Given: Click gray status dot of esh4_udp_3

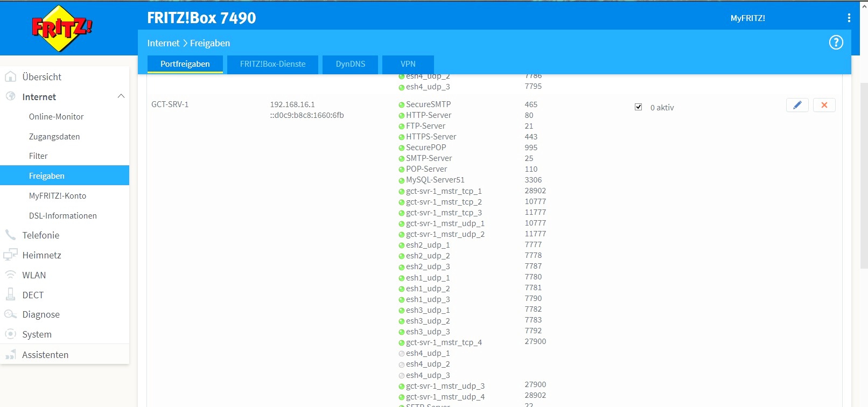Looking at the screenshot, I should coord(401,376).
